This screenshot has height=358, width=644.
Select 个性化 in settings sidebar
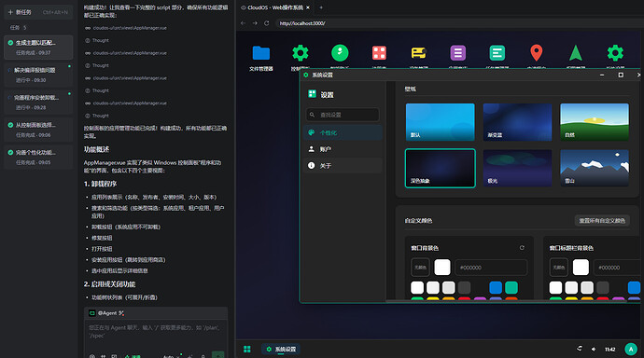point(343,132)
